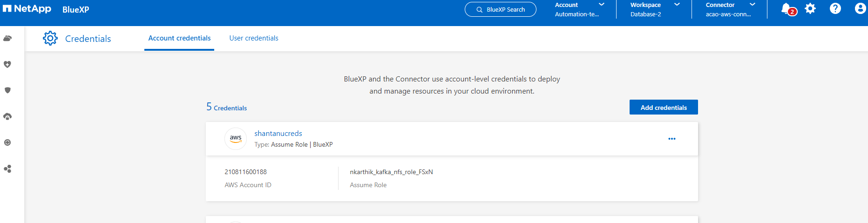Open the cloud lock icon in sidebar
Image resolution: width=868 pixels, height=223 pixels.
[x=7, y=116]
